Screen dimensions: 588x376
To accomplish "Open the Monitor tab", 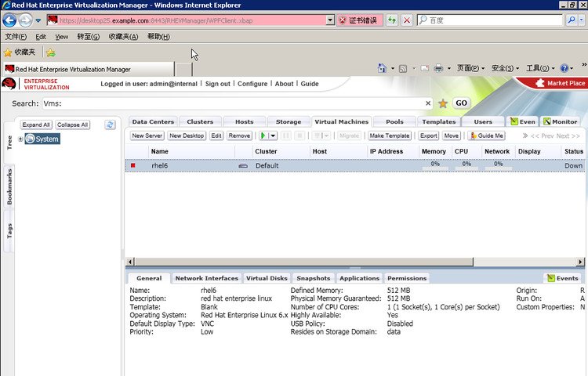I will point(561,121).
